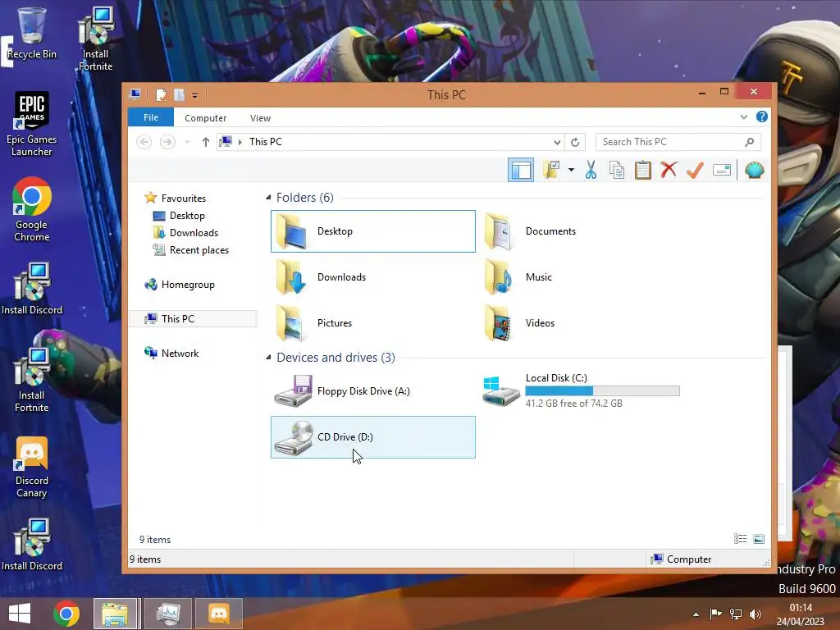This screenshot has width=840, height=630.
Task: Click New Folder icon in quick access toolbar
Action: pyautogui.click(x=180, y=95)
